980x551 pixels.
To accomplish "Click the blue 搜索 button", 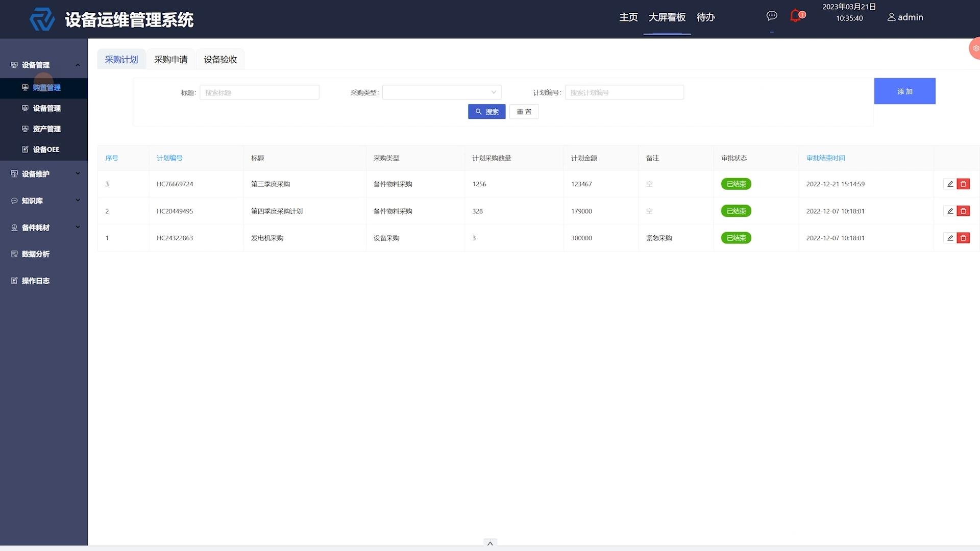I will coord(486,112).
